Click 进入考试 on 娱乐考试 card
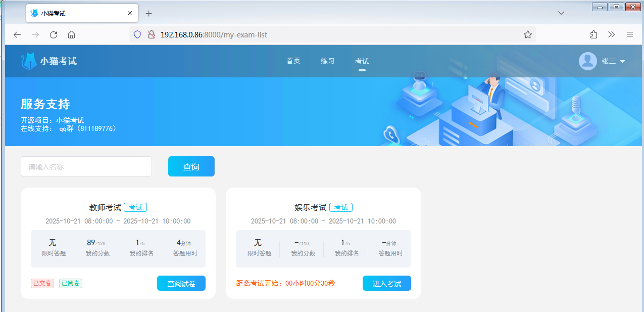 [386, 284]
